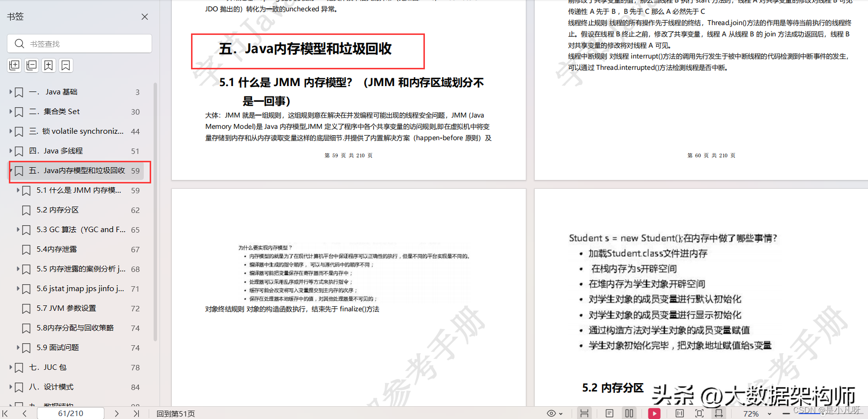Expand the 八. 设计模式 bookmark
The height and width of the screenshot is (419, 868).
11,387
